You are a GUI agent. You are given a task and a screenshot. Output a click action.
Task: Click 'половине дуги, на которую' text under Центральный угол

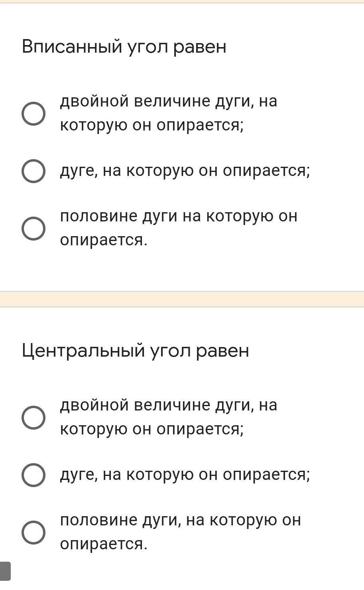click(180, 520)
